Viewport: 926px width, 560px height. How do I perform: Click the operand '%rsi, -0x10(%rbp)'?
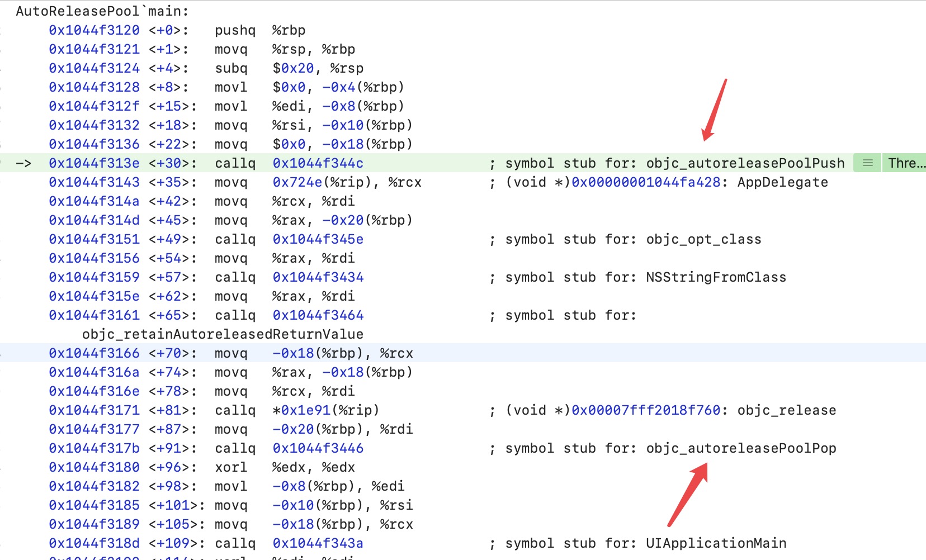click(x=343, y=125)
